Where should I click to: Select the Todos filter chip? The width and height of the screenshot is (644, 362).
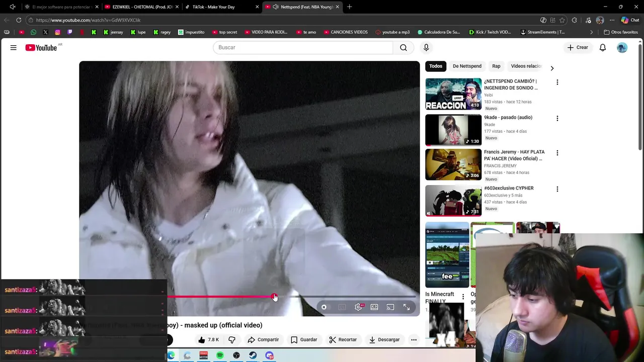pos(436,66)
